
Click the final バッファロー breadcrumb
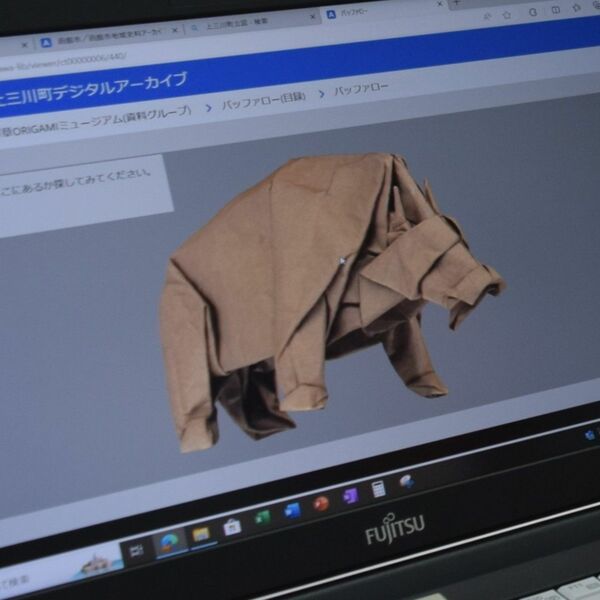pyautogui.click(x=361, y=90)
